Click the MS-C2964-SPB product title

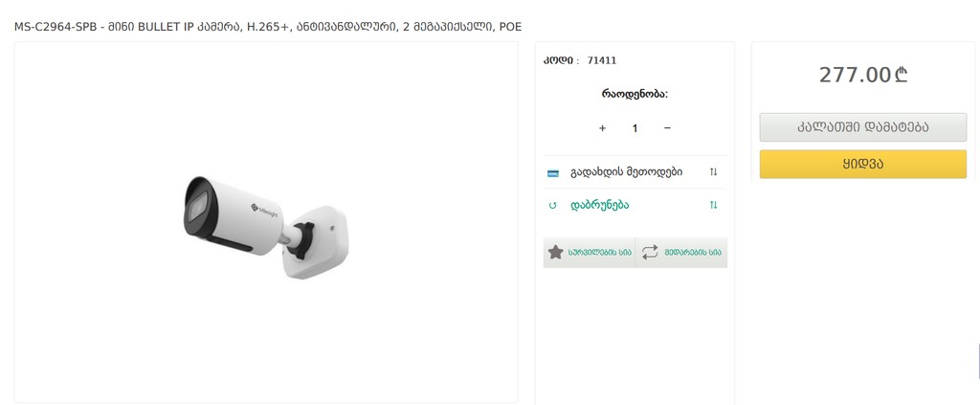click(268, 27)
